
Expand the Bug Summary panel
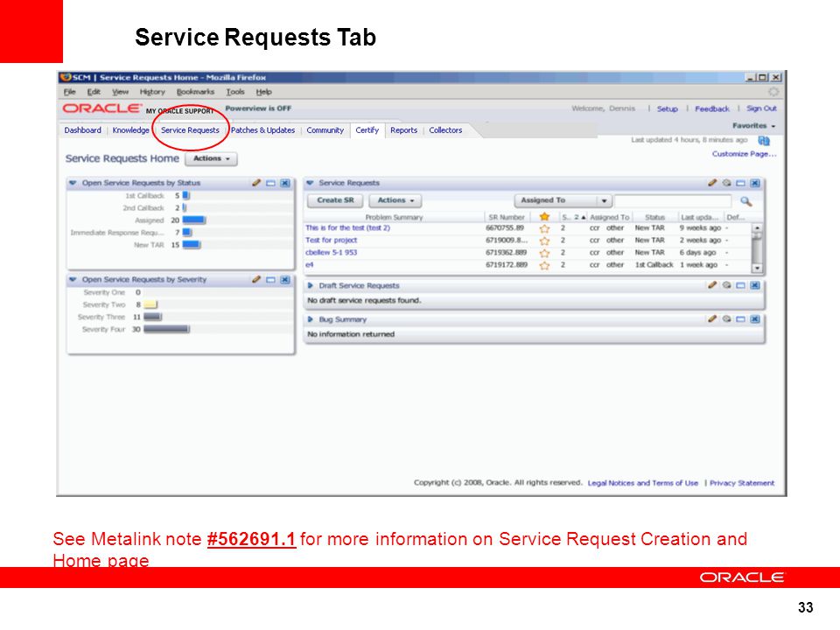pyautogui.click(x=310, y=319)
